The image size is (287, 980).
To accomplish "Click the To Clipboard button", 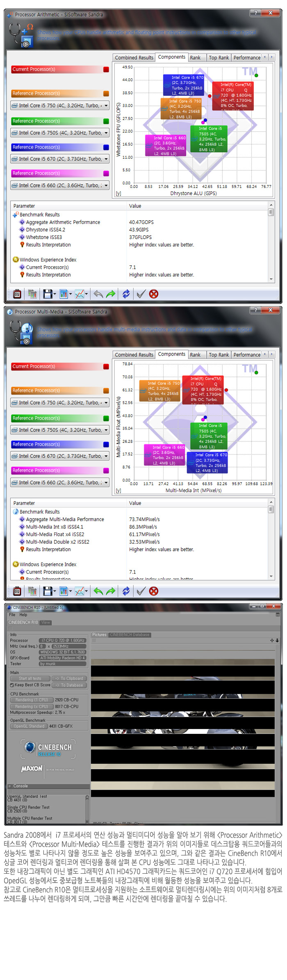I will 69,678.
